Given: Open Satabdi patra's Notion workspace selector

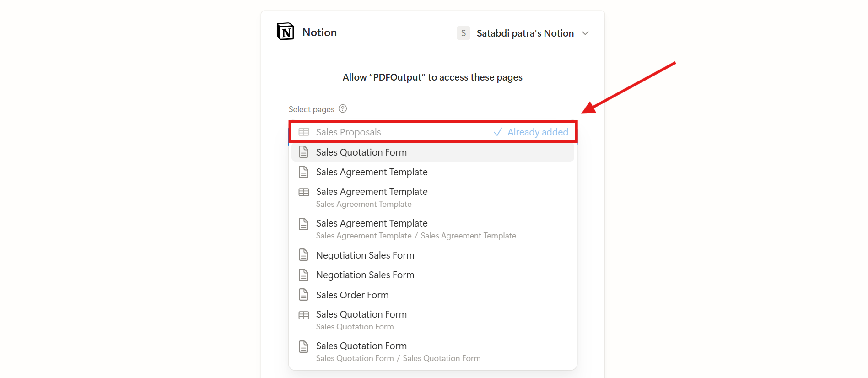Looking at the screenshot, I should pos(525,33).
